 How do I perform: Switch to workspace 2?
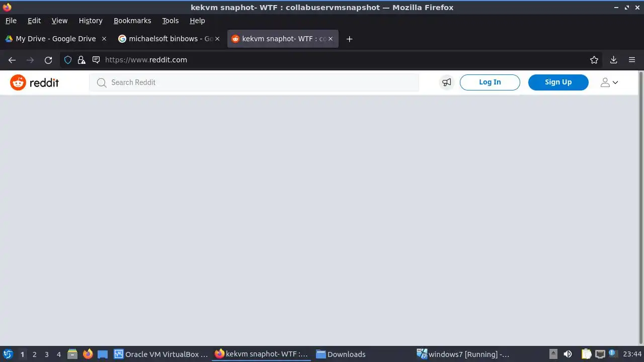pyautogui.click(x=34, y=354)
